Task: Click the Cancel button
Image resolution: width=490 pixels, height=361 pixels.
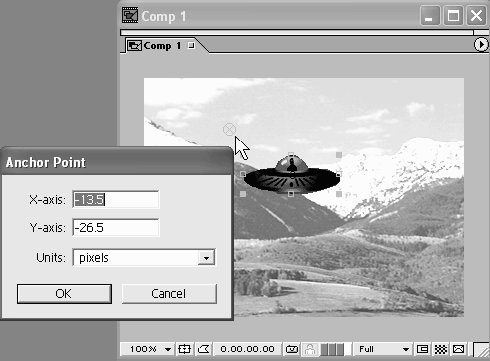Action: click(169, 294)
